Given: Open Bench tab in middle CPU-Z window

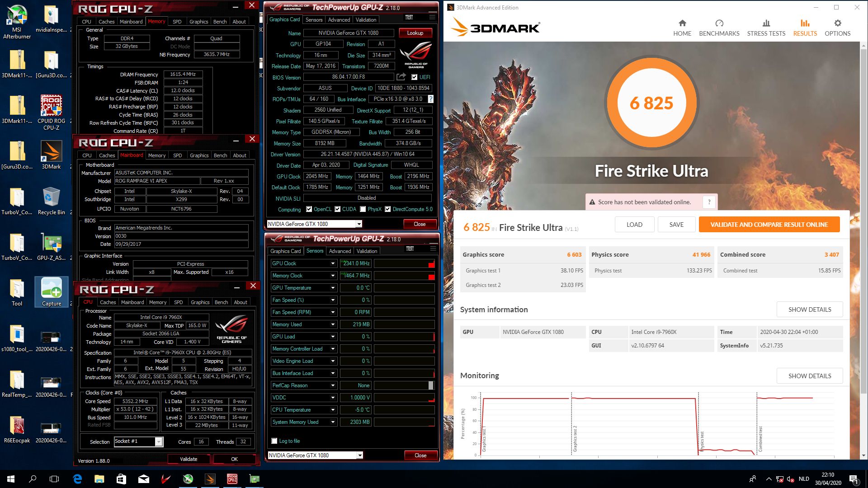Looking at the screenshot, I should coord(220,155).
